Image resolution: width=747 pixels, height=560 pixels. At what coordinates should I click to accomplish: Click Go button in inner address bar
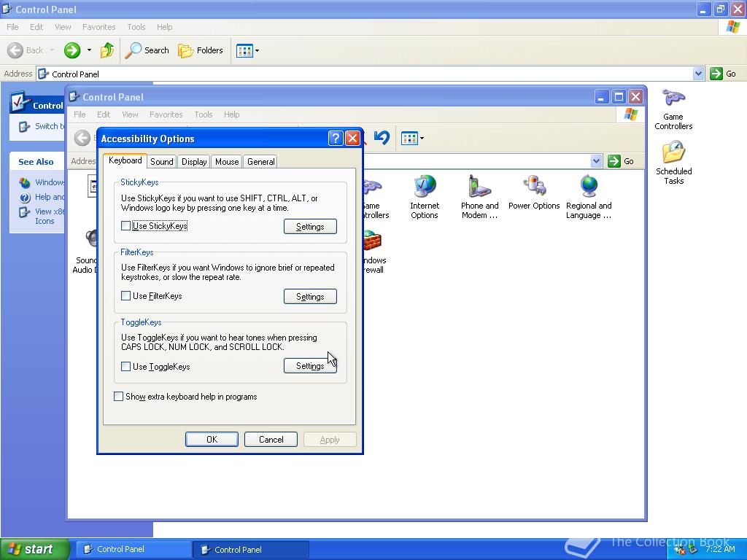coord(621,161)
